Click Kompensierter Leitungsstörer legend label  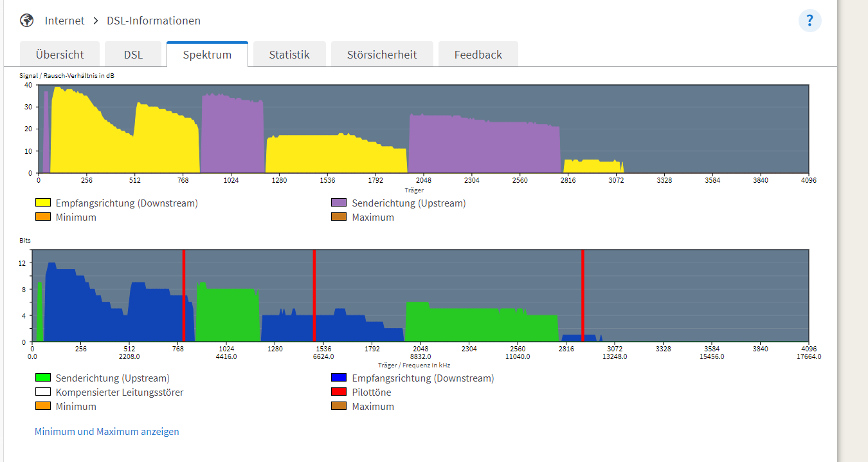[x=120, y=392]
